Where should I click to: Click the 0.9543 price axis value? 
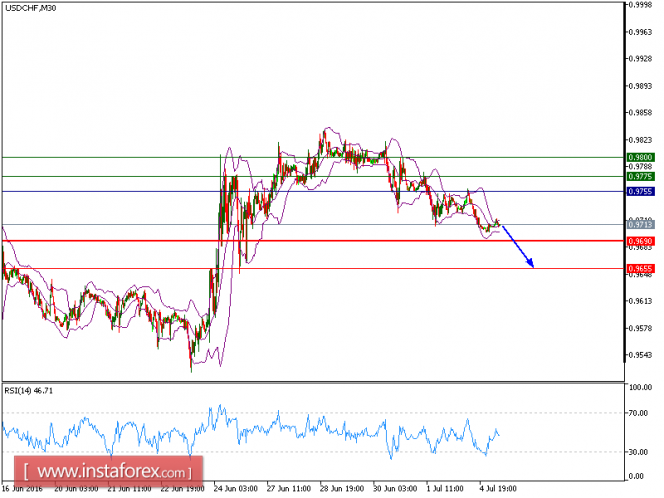tap(640, 355)
